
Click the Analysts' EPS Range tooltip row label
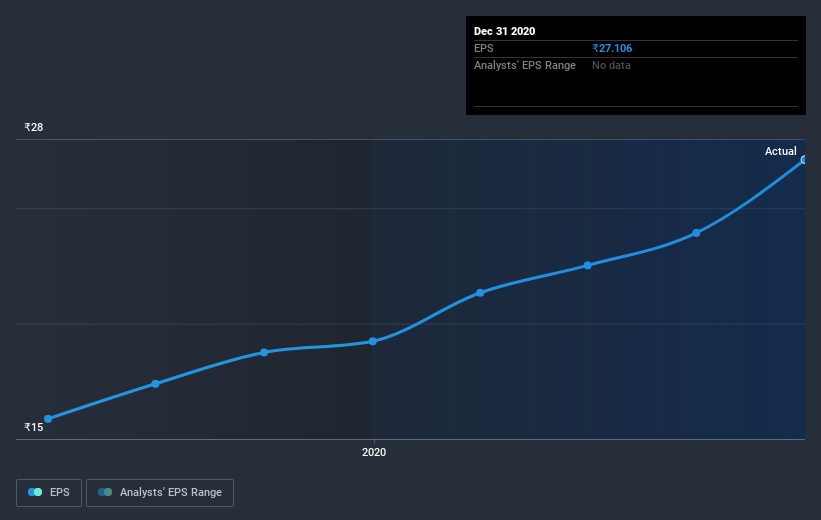pos(525,65)
